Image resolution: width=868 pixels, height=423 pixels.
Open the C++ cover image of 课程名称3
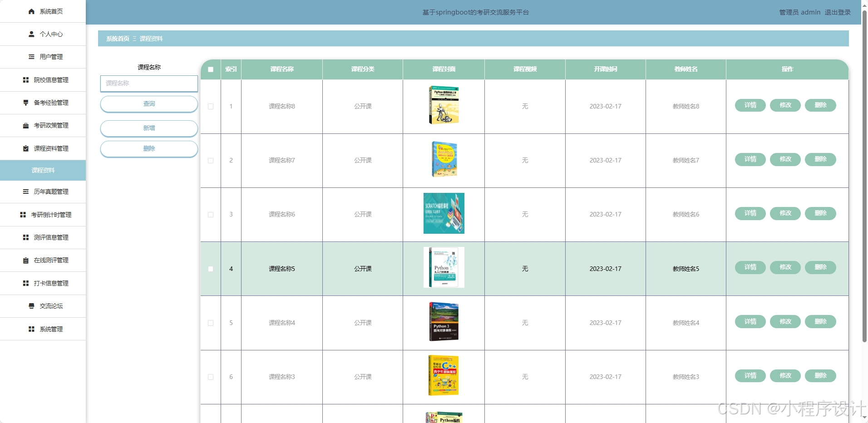click(x=444, y=375)
